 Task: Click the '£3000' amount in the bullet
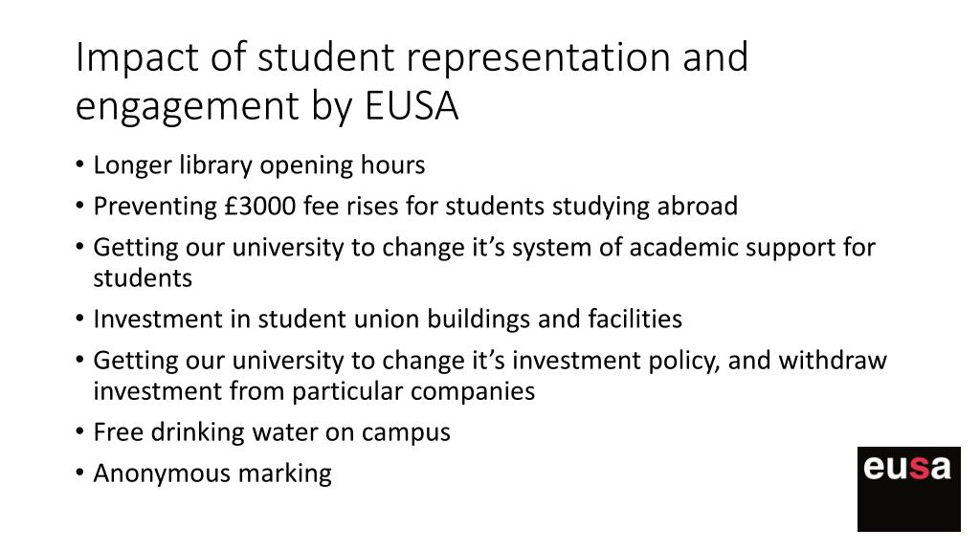click(x=260, y=207)
